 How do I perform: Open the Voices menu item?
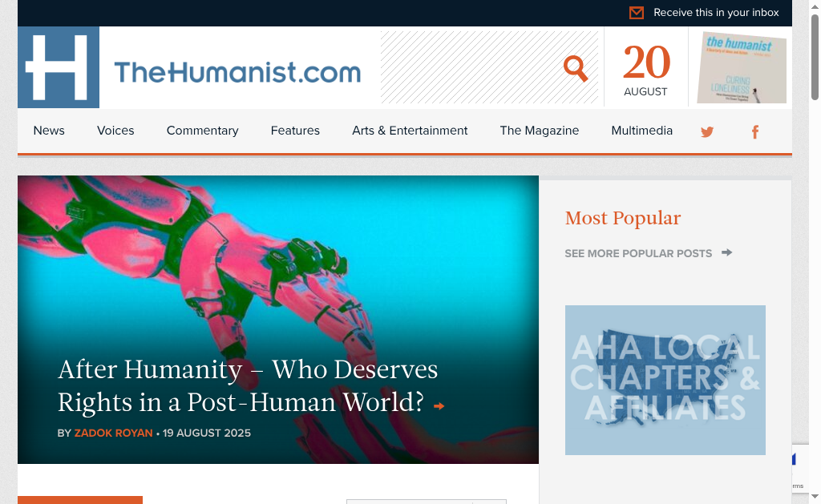(115, 131)
